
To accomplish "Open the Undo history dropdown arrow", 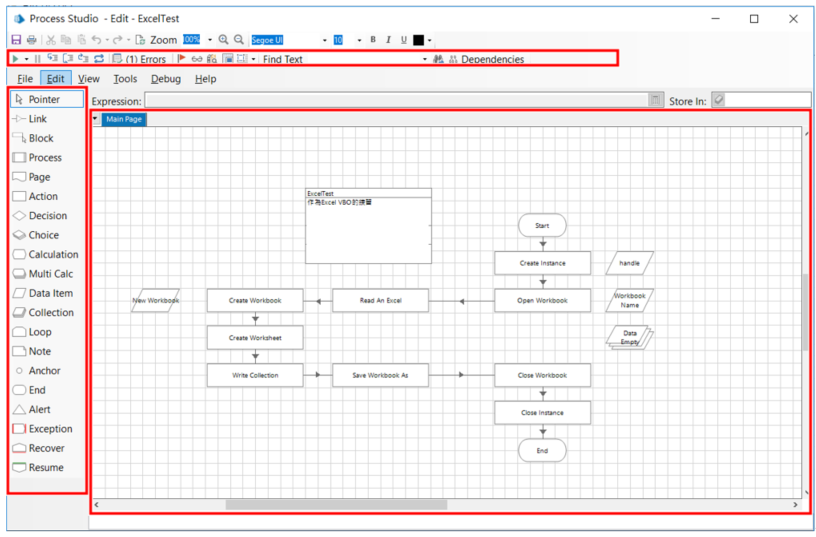I will 107,40.
